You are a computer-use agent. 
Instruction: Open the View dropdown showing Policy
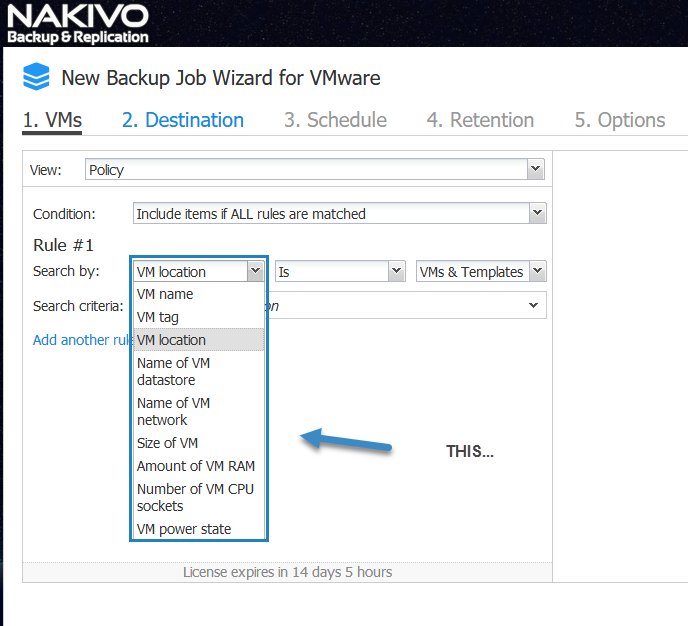(315, 169)
